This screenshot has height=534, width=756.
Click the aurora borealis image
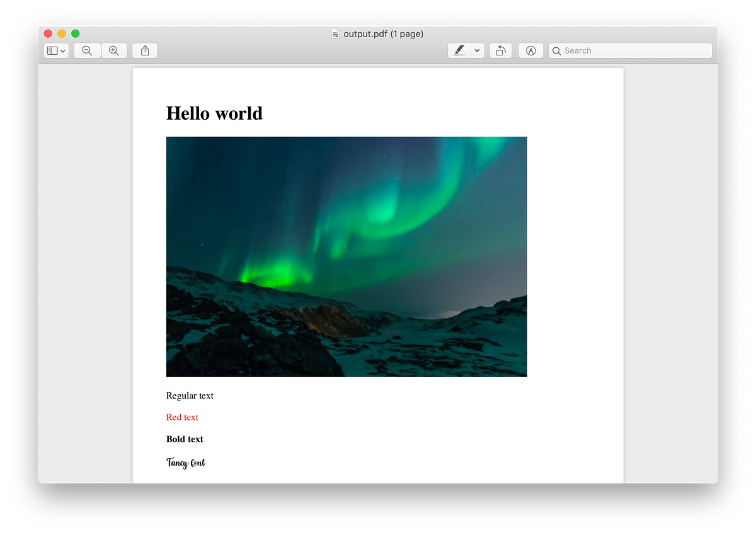pos(346,257)
